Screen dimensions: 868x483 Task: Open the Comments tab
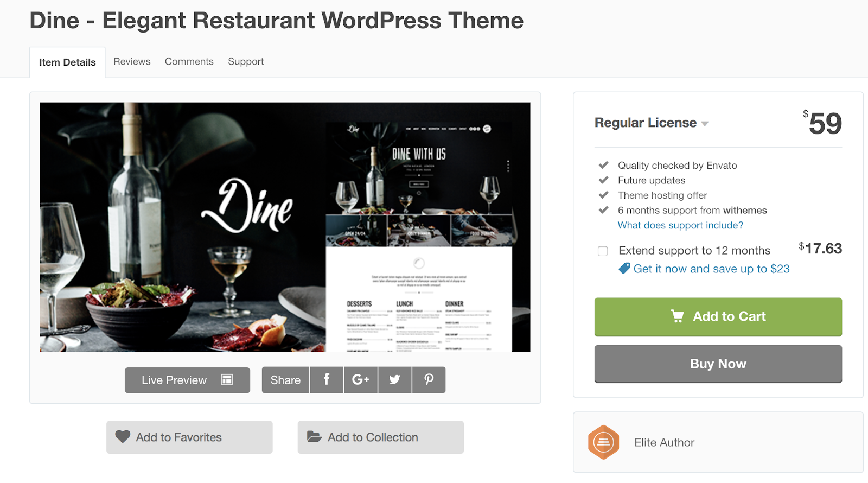tap(189, 61)
